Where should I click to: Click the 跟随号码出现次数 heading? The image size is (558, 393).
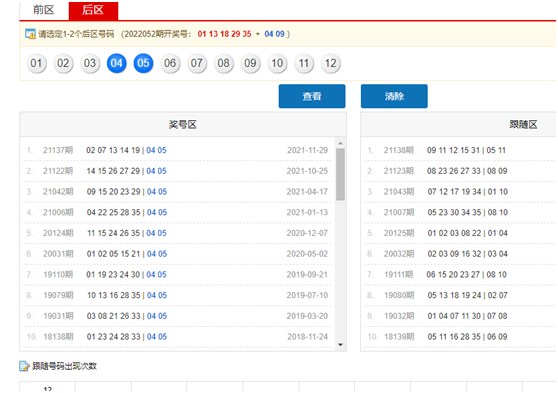pyautogui.click(x=64, y=366)
